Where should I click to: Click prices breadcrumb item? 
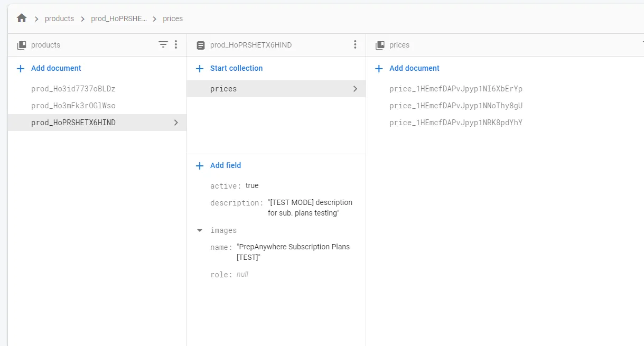click(x=173, y=18)
